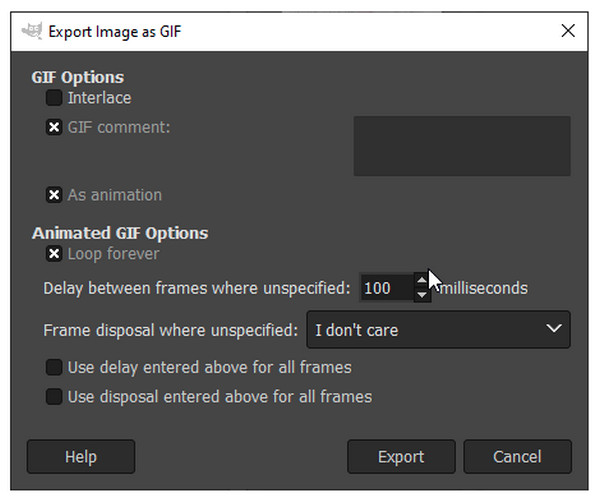
Task: Uncheck the As animation option
Action: coord(54,195)
